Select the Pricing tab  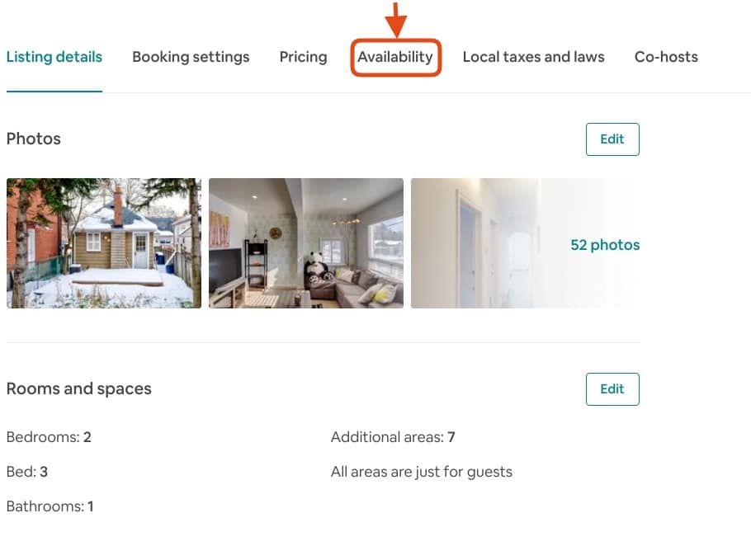(x=303, y=57)
